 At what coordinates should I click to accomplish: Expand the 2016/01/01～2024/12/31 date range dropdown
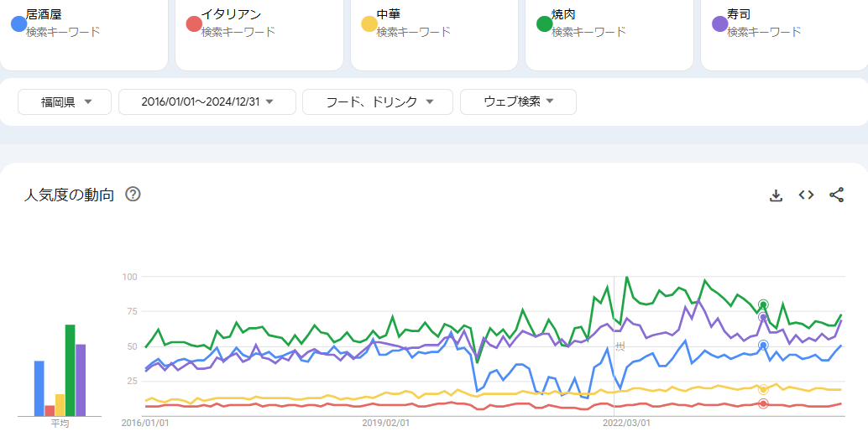tap(207, 101)
